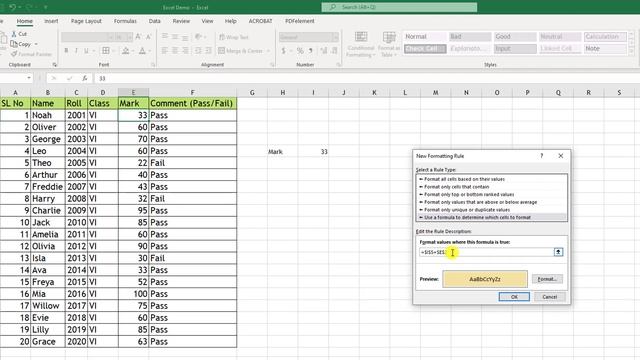Image resolution: width=640 pixels, height=360 pixels.
Task: Click the Borders icon
Action: pyautogui.click(x=106, y=51)
